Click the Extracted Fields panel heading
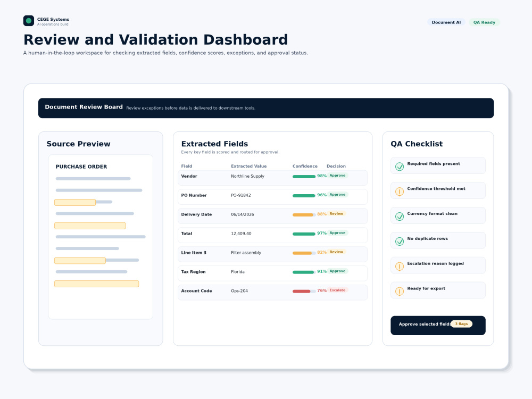Image resolution: width=532 pixels, height=399 pixels. pyautogui.click(x=214, y=144)
